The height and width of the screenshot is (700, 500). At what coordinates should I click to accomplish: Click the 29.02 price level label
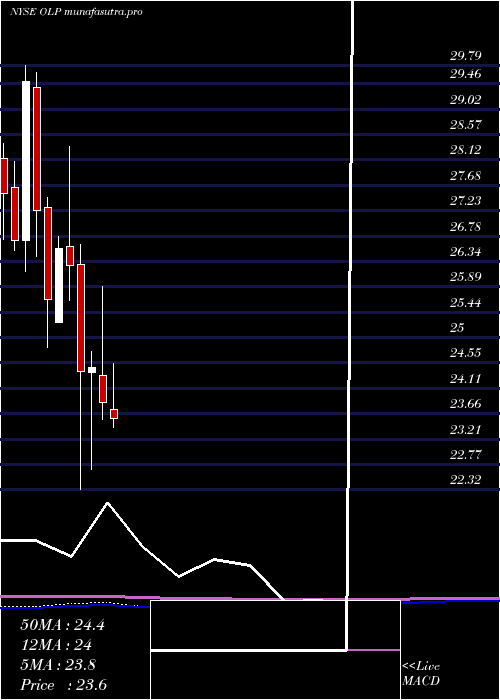click(466, 99)
